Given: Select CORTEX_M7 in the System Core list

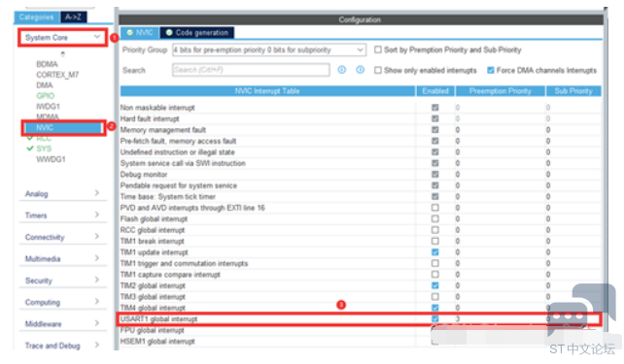Looking at the screenshot, I should click(57, 75).
